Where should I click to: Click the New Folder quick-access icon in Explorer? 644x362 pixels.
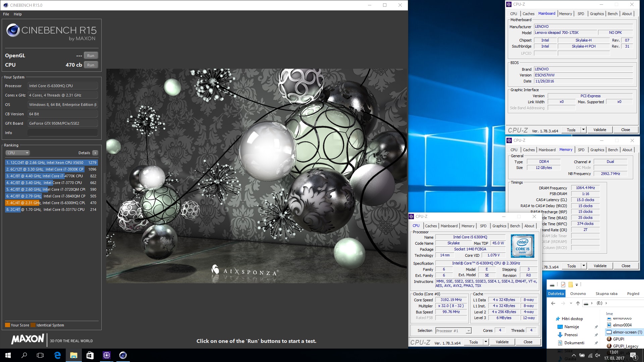pyautogui.click(x=571, y=285)
